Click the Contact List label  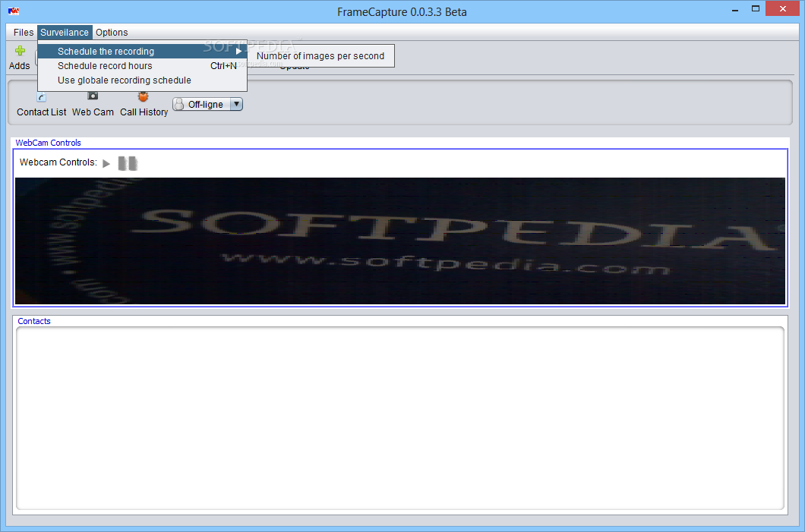[x=42, y=112]
